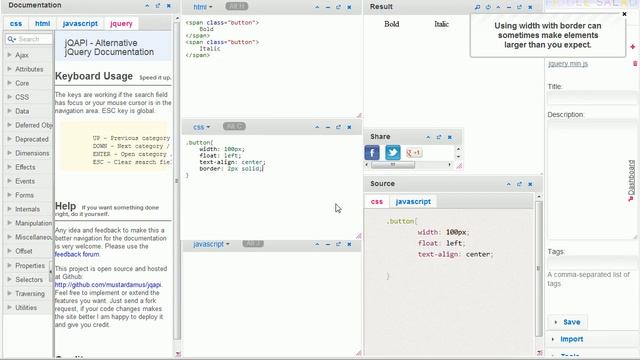Click the Share panel horizontal scrollbar thumb
This screenshot has width=640, height=360.
tap(393, 164)
